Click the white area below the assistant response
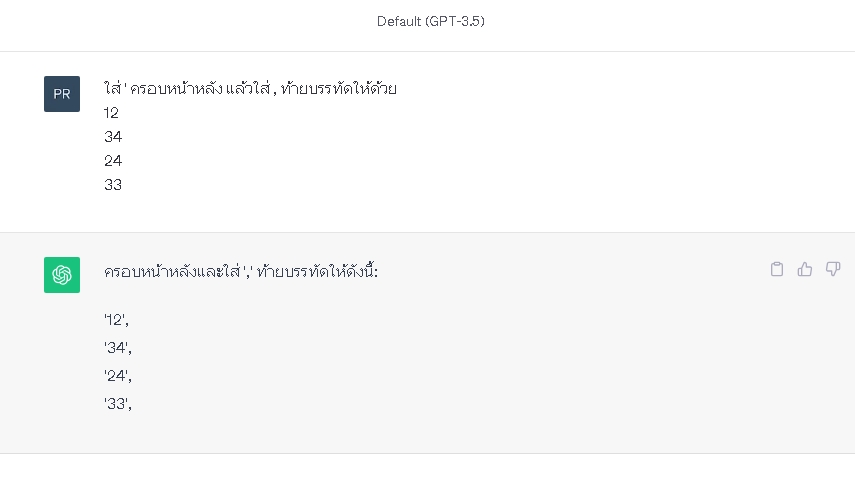Screen dimensions: 855x480 [428, 467]
